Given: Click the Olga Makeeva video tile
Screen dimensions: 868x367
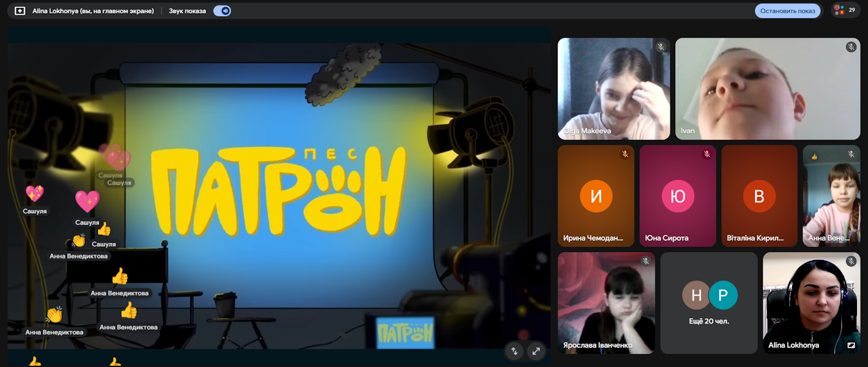Looking at the screenshot, I should pos(614,89).
